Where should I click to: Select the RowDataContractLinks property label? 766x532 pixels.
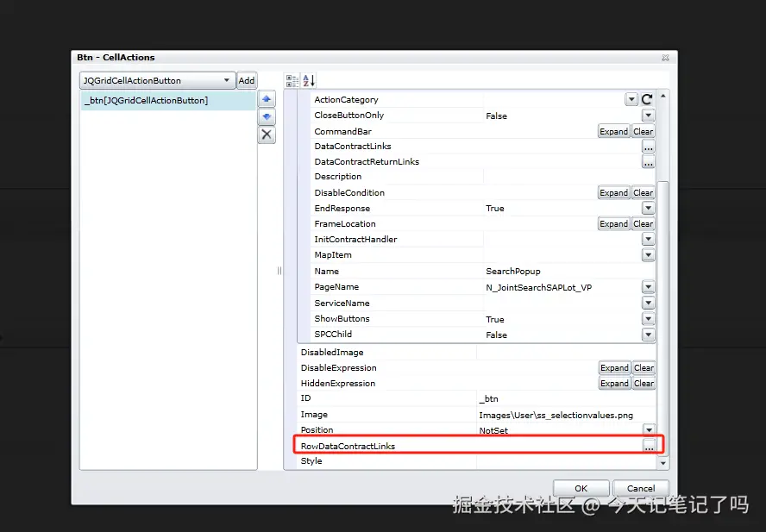pos(348,446)
